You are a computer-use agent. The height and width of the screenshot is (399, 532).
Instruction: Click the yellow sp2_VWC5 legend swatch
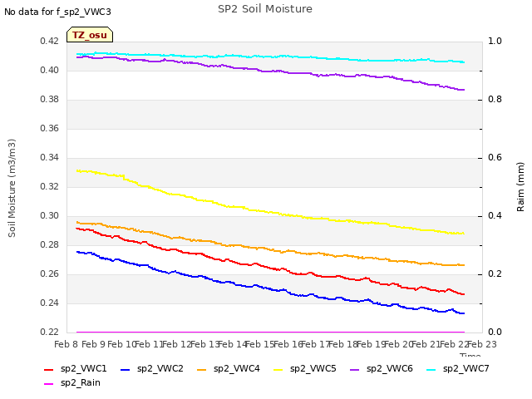pyautogui.click(x=278, y=369)
